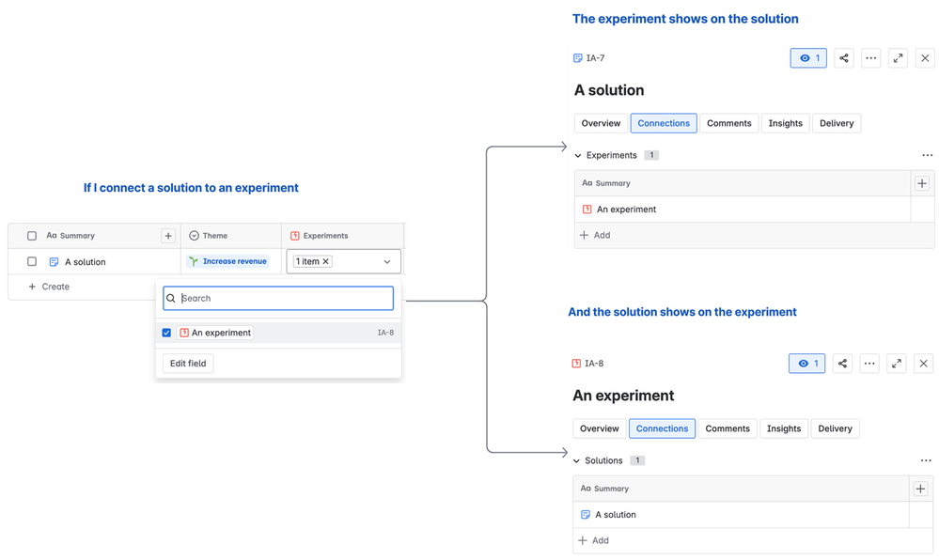Viewport: 939px width, 560px height.
Task: Check the A solution row checkbox
Action: pyautogui.click(x=32, y=262)
